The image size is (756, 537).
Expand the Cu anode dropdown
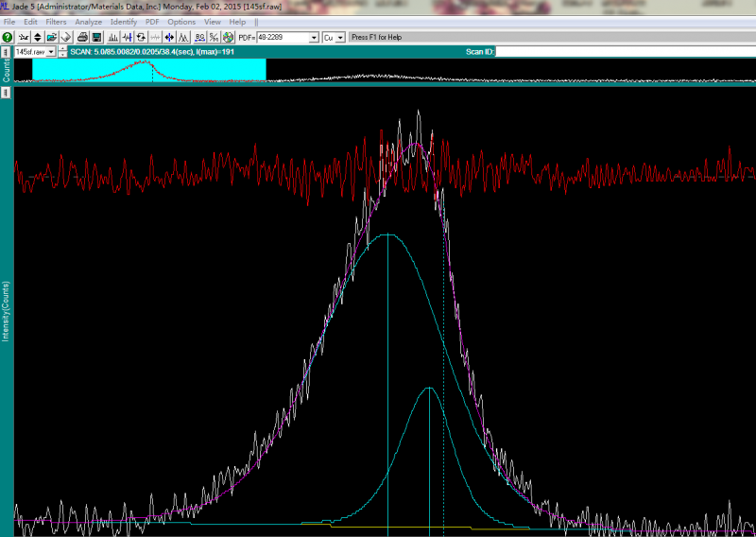click(340, 38)
